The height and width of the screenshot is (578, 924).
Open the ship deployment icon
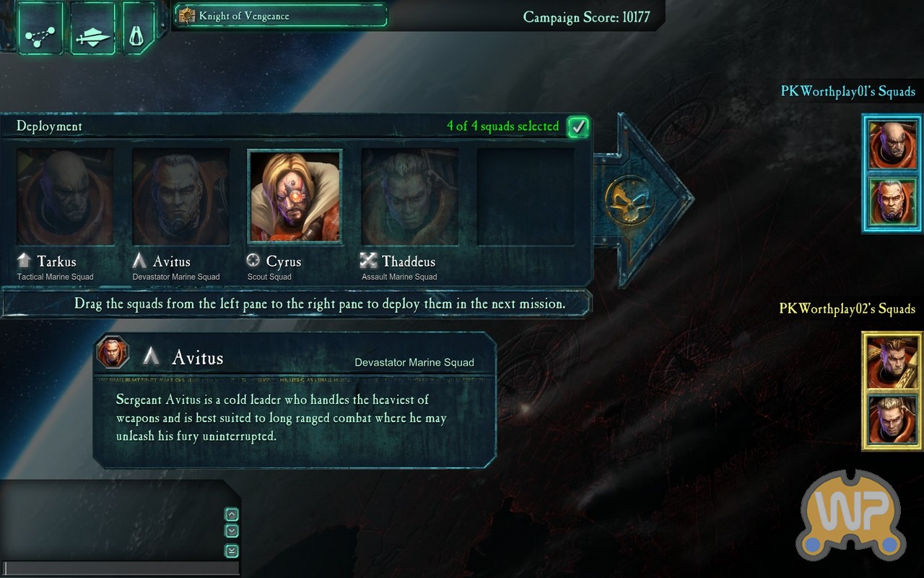(x=92, y=28)
